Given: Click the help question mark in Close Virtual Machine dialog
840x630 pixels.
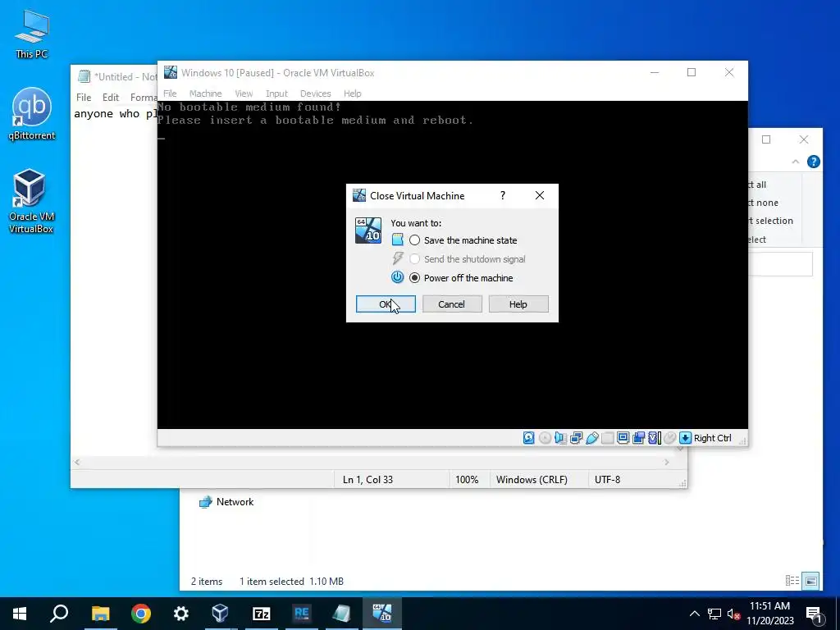Looking at the screenshot, I should [x=503, y=195].
